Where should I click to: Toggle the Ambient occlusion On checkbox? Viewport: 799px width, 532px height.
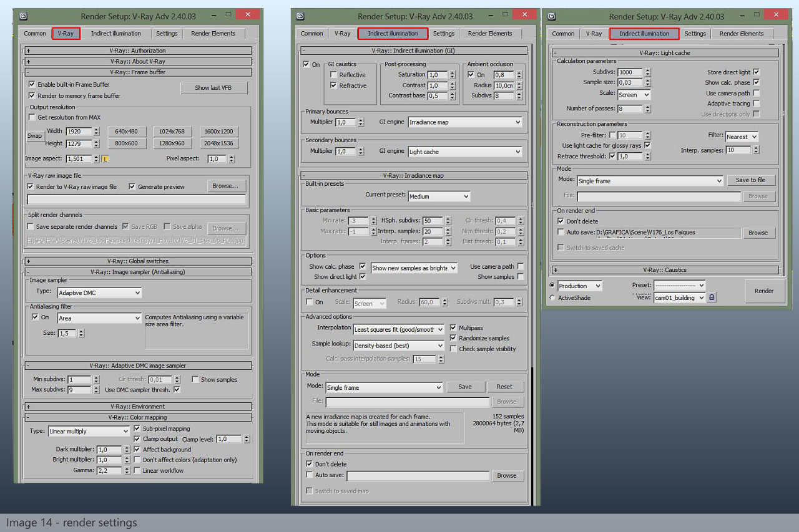tap(471, 75)
